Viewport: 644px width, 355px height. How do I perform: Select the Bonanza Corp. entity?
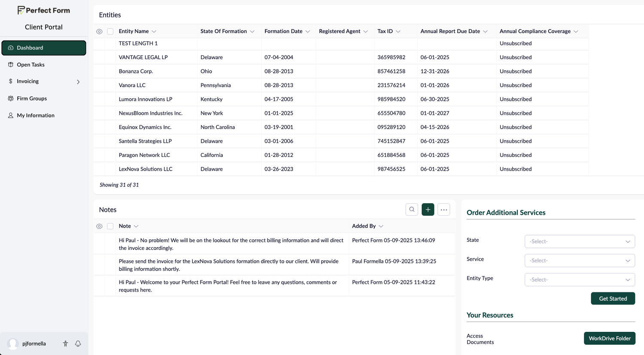136,71
